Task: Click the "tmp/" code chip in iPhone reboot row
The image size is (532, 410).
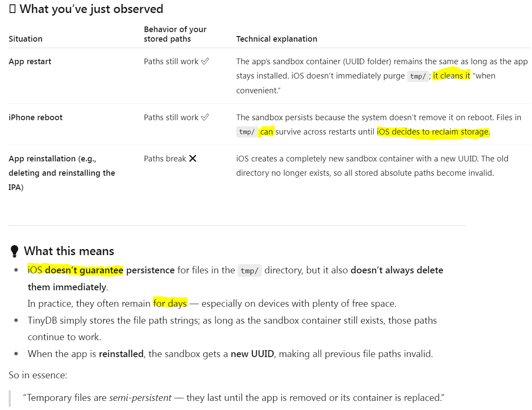Action: point(247,132)
